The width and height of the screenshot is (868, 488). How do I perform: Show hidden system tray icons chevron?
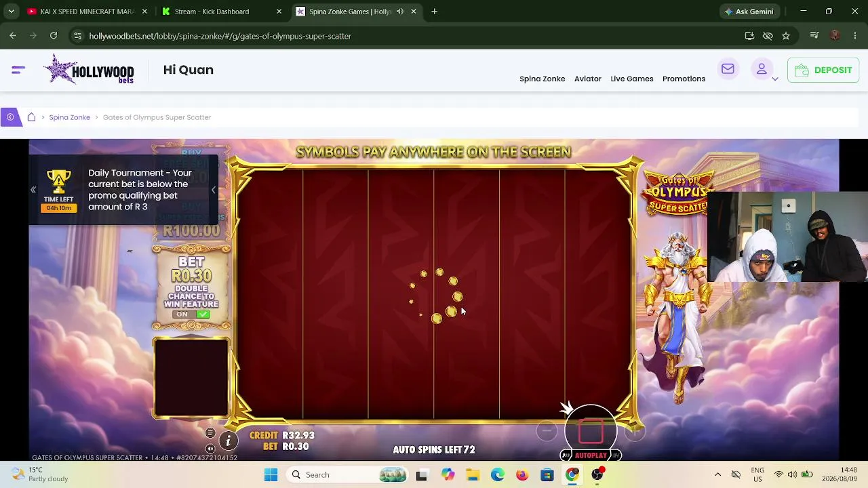[x=717, y=475]
